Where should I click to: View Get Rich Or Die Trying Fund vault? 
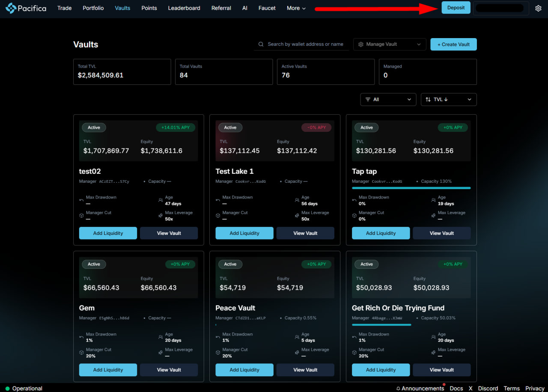coord(442,370)
